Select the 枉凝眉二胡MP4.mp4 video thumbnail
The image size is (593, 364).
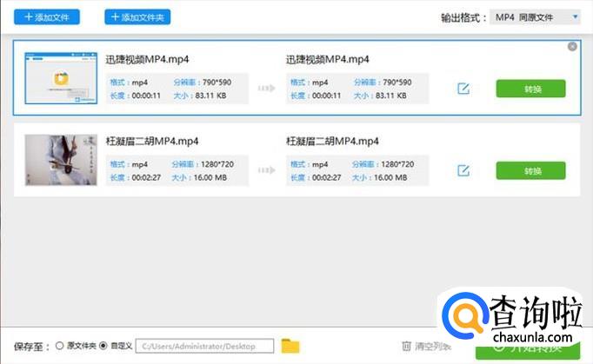coord(61,160)
